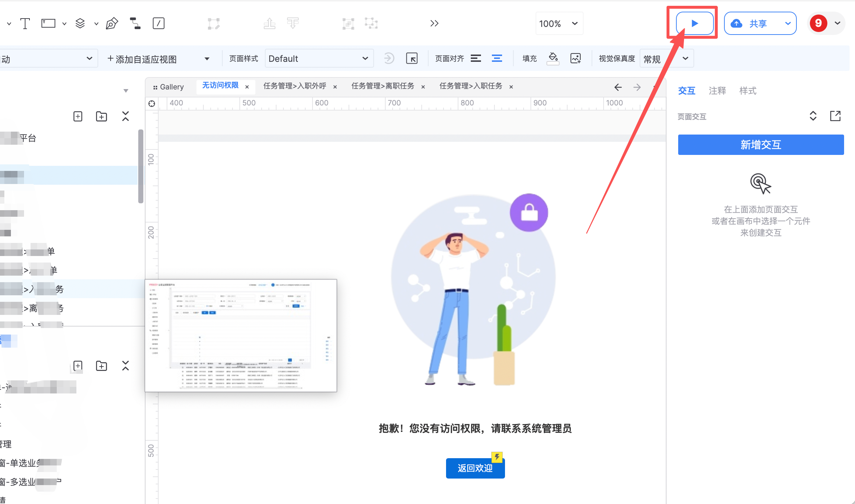Select the Pen drawing tool
This screenshot has width=855, height=504.
click(112, 24)
